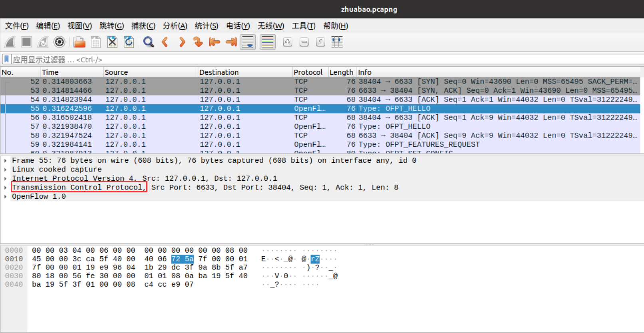Select packet 56 TCP ACK row
Viewport: 644px width, 333px height.
(x=320, y=118)
